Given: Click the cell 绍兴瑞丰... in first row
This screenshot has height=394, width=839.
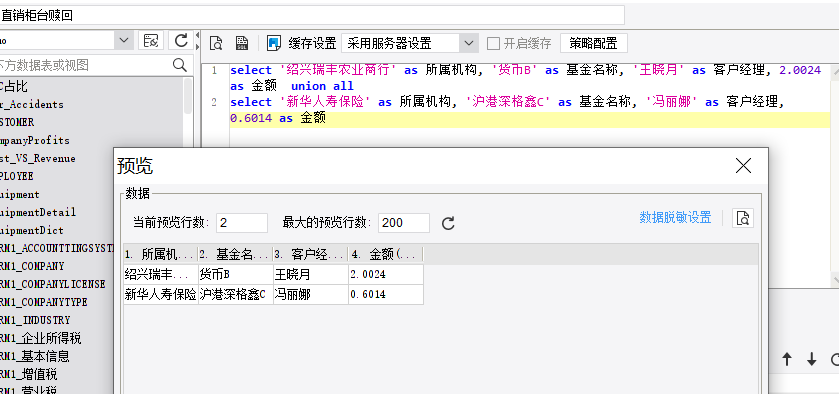Looking at the screenshot, I should point(161,275).
